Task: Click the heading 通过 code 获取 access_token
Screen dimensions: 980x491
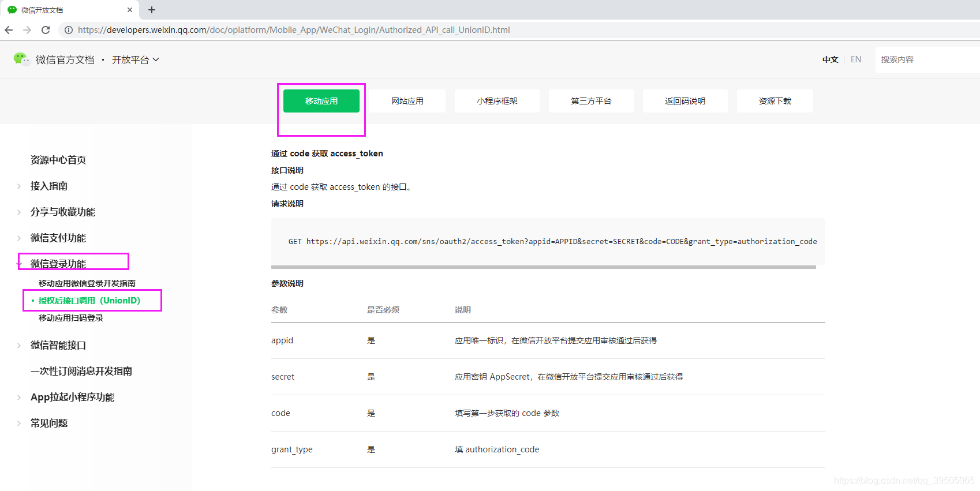Action: [x=327, y=153]
